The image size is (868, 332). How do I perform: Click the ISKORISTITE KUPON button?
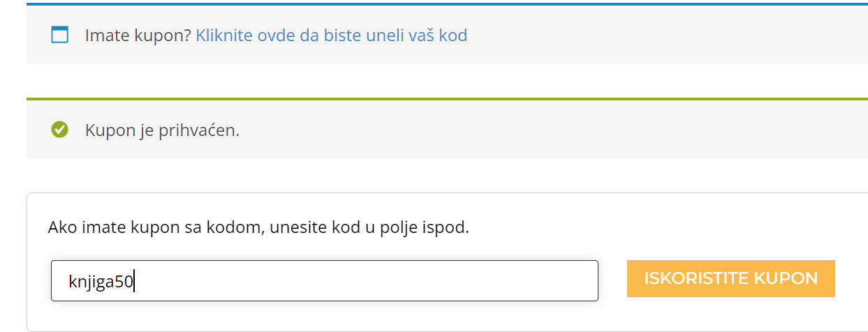[730, 278]
